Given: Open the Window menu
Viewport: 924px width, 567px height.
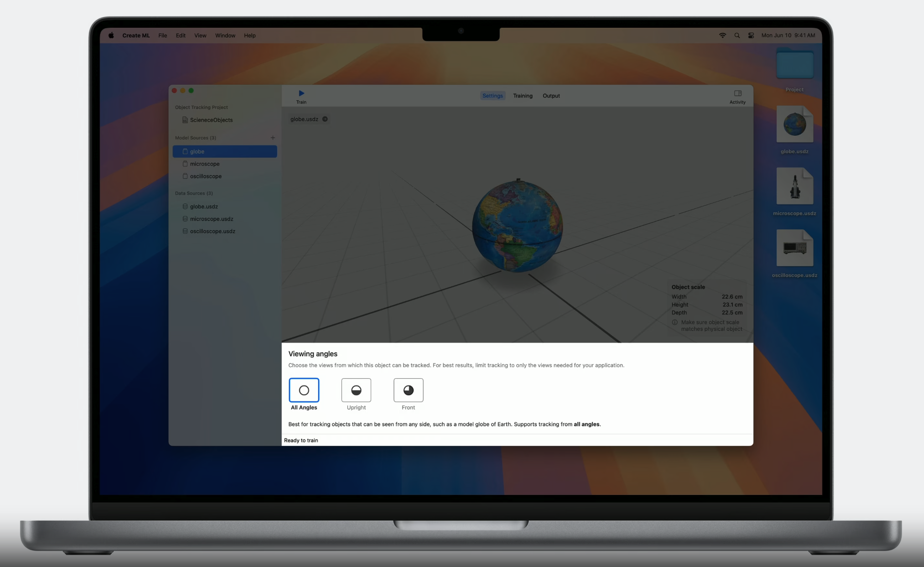Looking at the screenshot, I should tap(225, 36).
